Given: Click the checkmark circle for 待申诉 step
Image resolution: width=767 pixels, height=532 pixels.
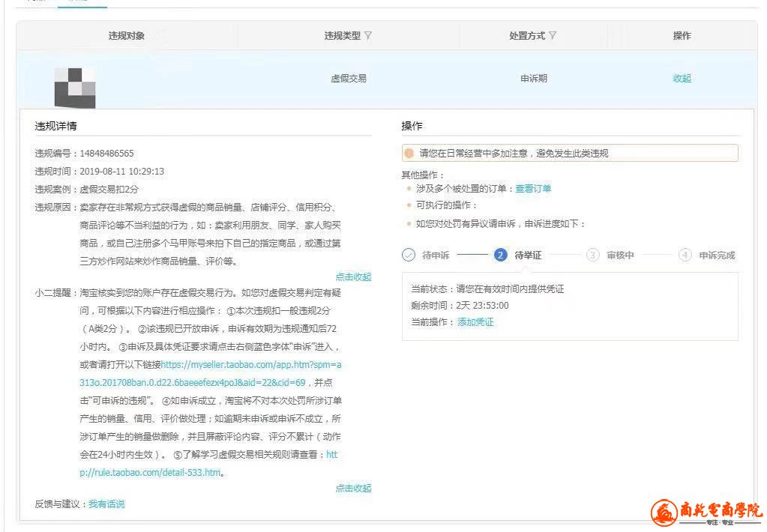Looking at the screenshot, I should point(409,255).
